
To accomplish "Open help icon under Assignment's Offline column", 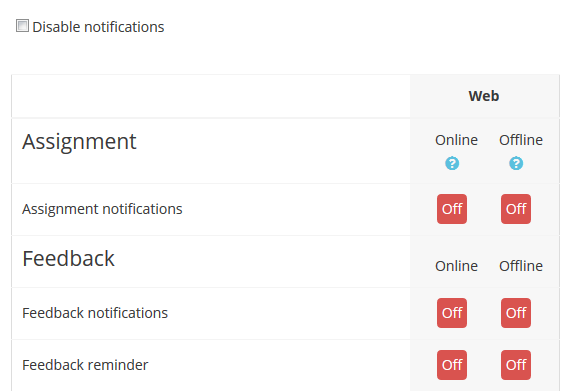I will tap(516, 163).
